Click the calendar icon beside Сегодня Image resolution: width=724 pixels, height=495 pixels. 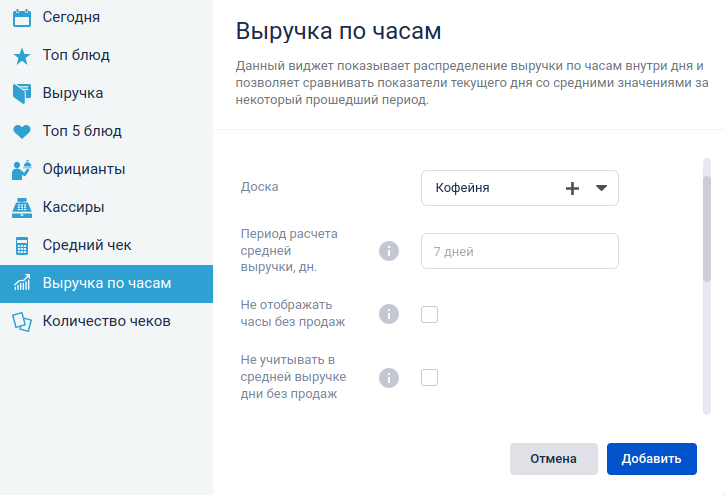(x=22, y=18)
